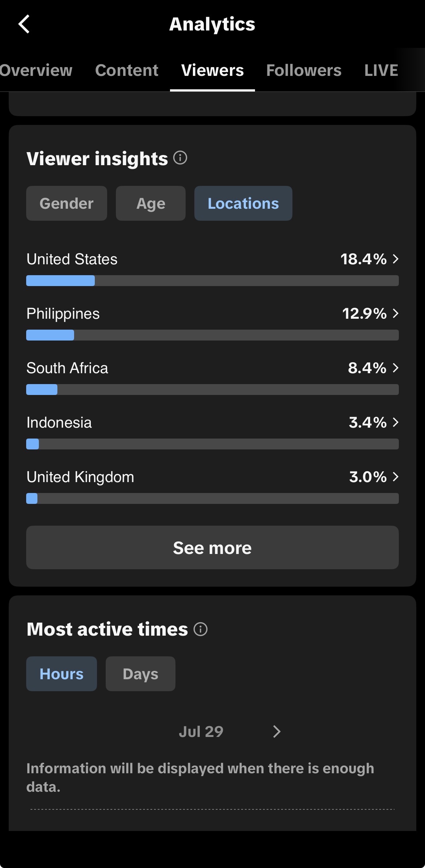Expand Philippines location details chevron

pos(396,313)
